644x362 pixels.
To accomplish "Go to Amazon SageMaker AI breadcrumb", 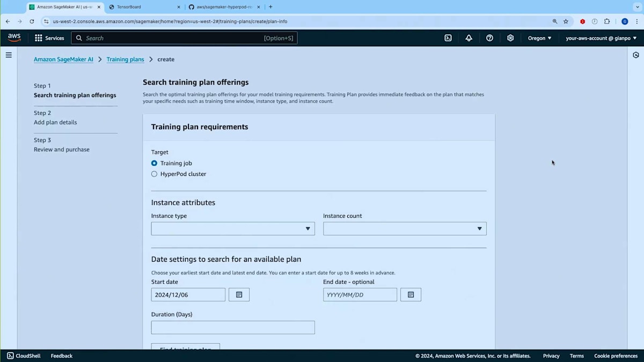I will (63, 60).
